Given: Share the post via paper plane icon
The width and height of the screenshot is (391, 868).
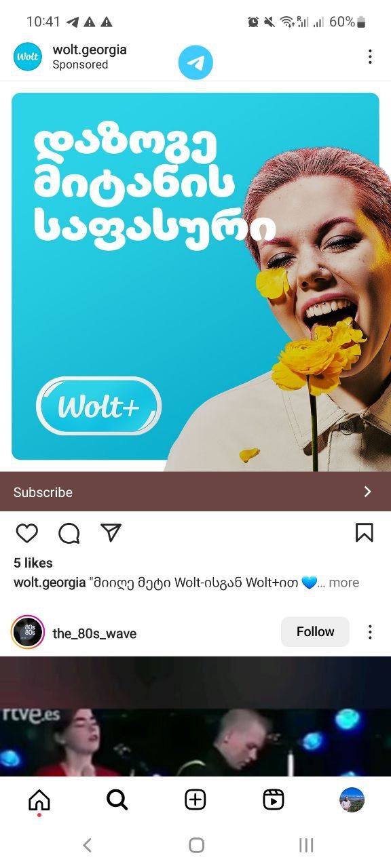Looking at the screenshot, I should [111, 533].
